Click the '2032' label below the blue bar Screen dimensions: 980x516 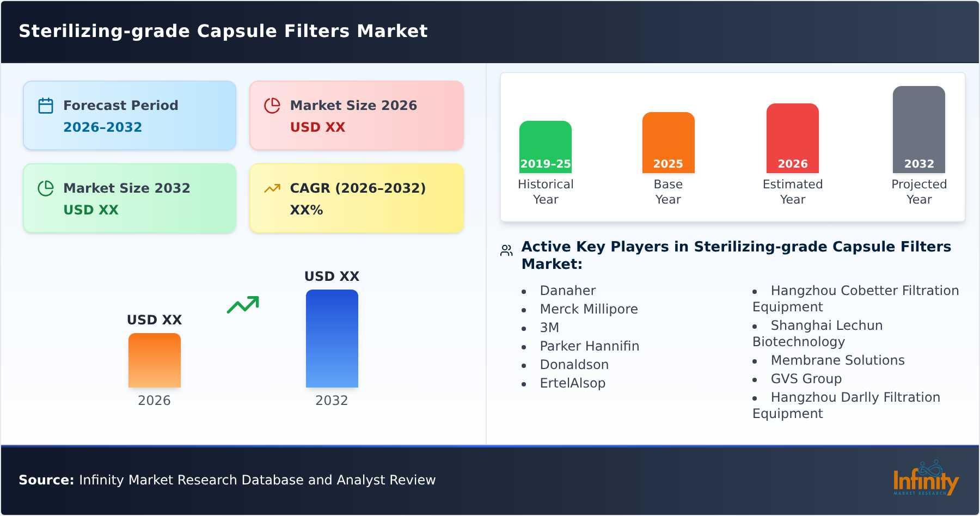coord(332,401)
